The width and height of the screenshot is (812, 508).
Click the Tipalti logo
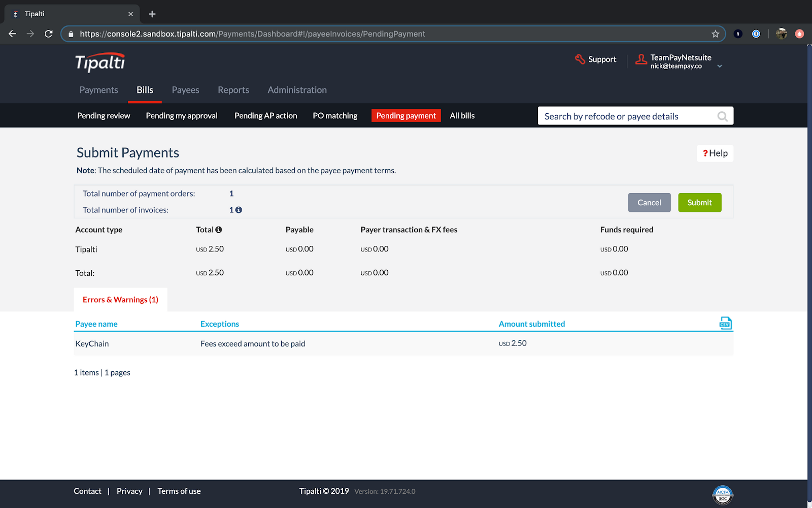tap(100, 62)
